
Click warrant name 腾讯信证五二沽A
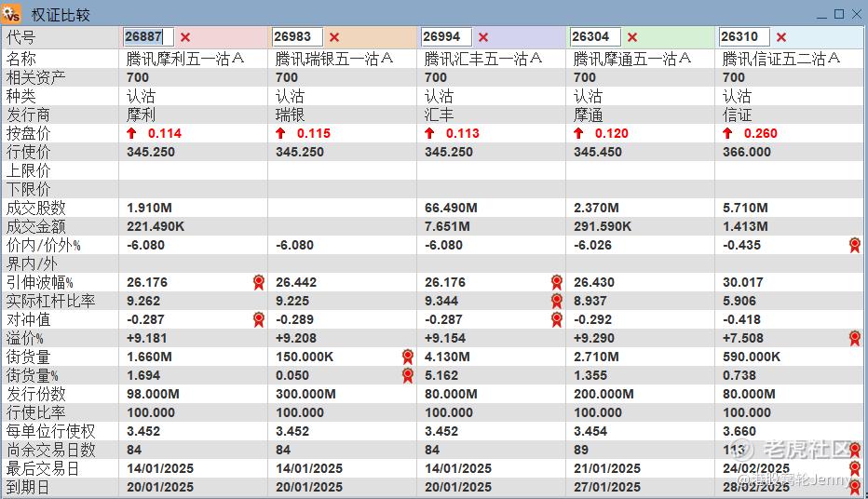[x=781, y=58]
